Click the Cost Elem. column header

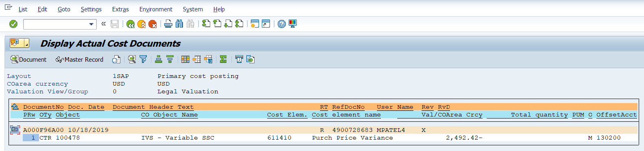click(x=287, y=115)
